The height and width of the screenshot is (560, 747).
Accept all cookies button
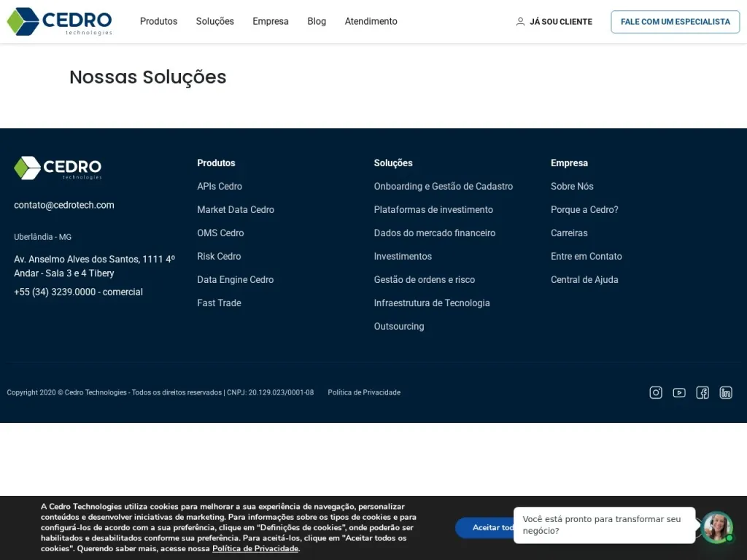(484, 528)
